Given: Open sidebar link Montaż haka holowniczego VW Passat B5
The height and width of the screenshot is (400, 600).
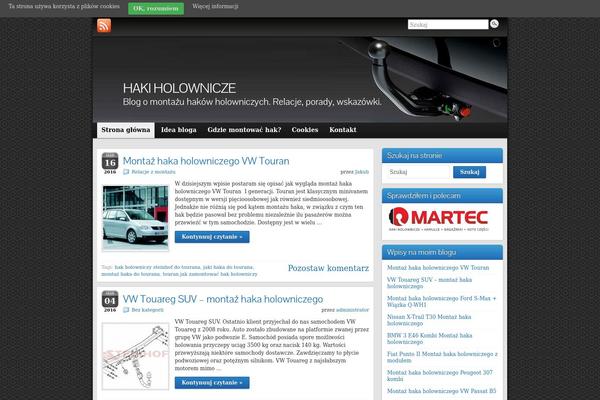Looking at the screenshot, I should coord(441,391).
